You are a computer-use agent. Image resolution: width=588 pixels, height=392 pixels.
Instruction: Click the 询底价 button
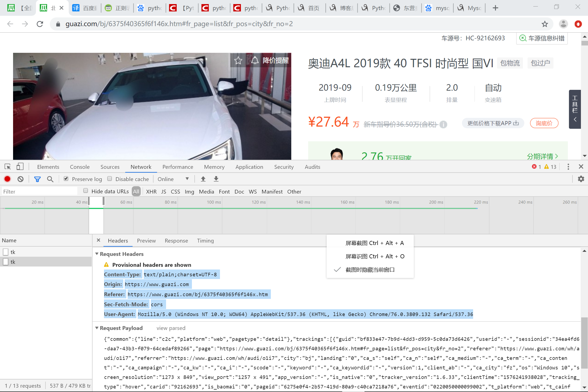click(x=544, y=123)
